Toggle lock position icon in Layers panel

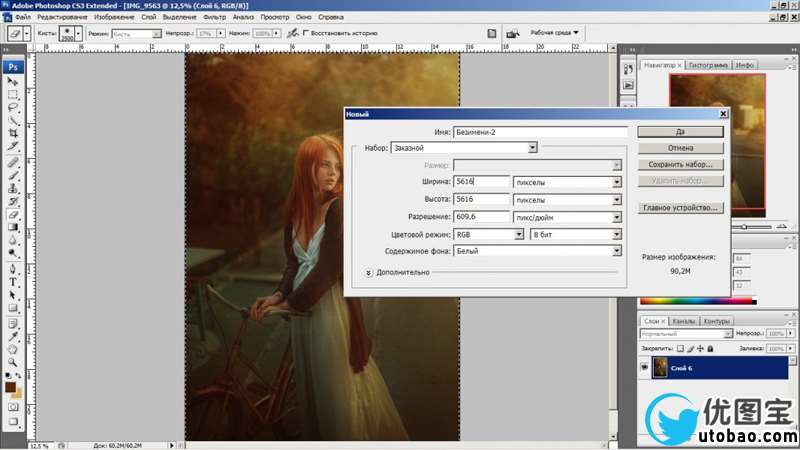[x=701, y=348]
